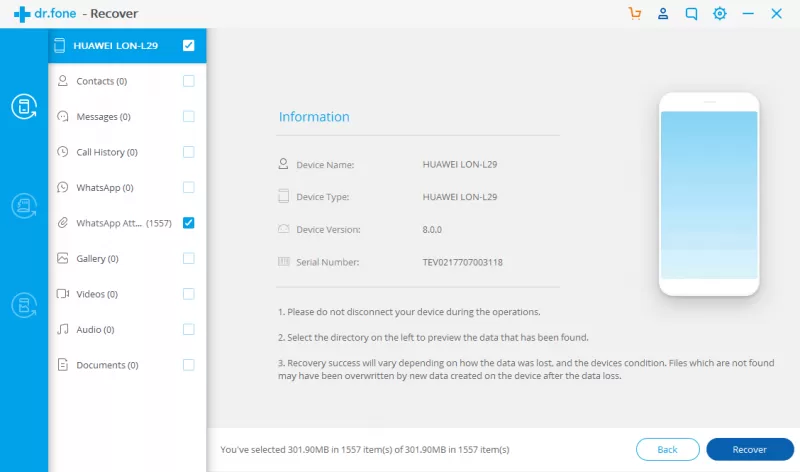Click the selected 301.90MB status text

pyautogui.click(x=365, y=450)
